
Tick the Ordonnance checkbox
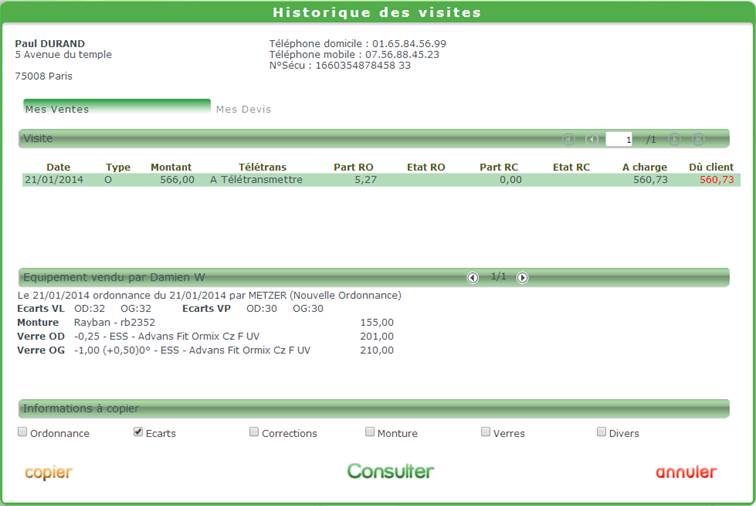click(22, 432)
